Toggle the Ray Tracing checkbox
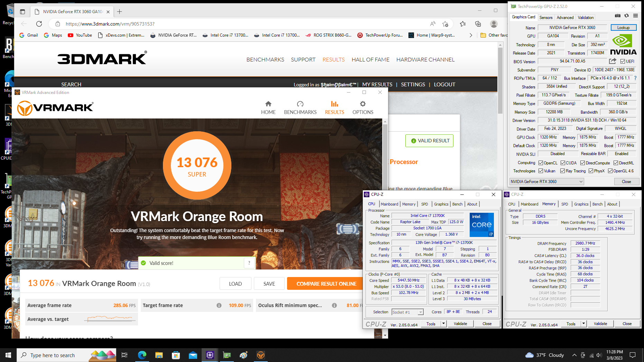 coord(563,171)
